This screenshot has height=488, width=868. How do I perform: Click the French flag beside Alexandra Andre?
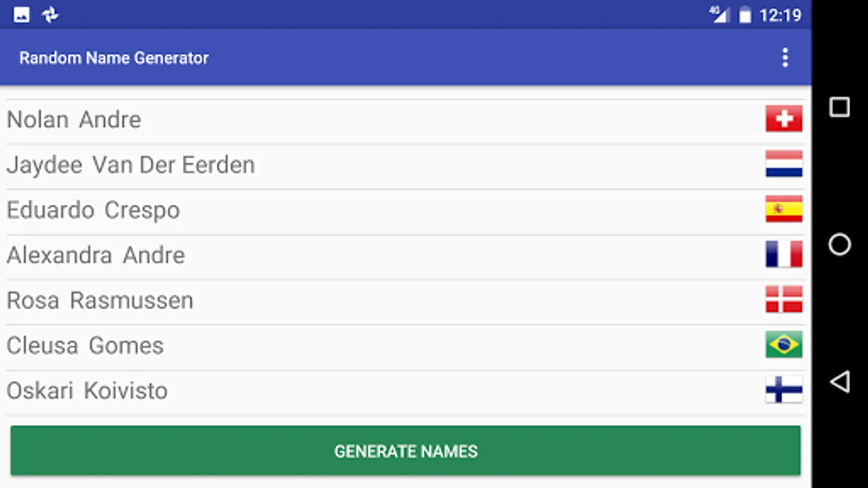point(783,255)
